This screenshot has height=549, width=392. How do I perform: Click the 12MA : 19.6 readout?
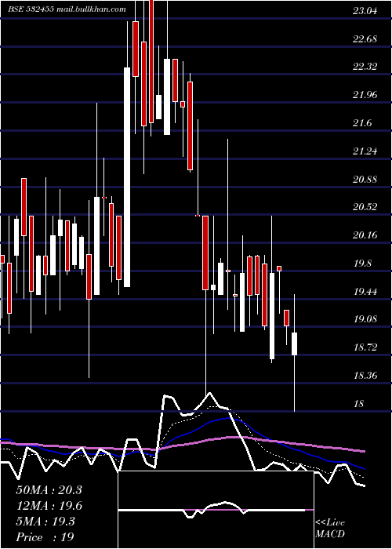click(49, 506)
